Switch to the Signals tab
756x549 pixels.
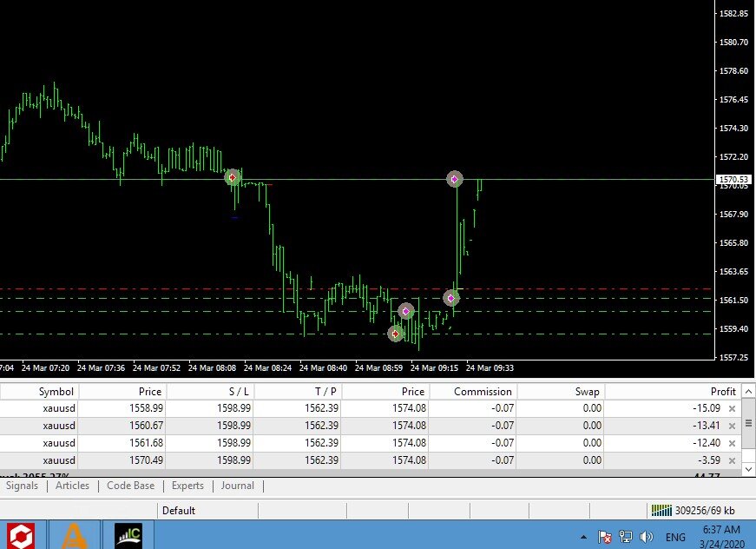(x=22, y=486)
